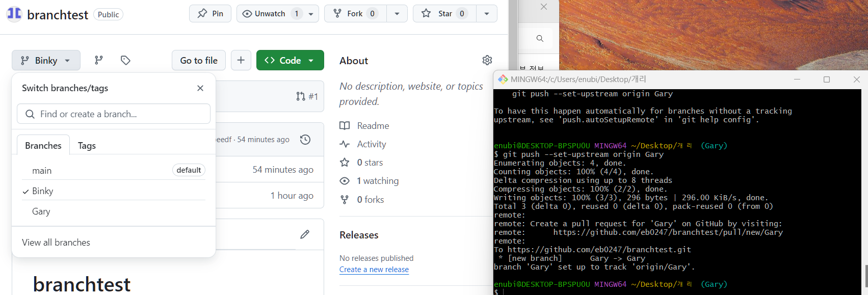Focus the Find or create a branch field
Screen dimensions: 868x295
(x=114, y=114)
